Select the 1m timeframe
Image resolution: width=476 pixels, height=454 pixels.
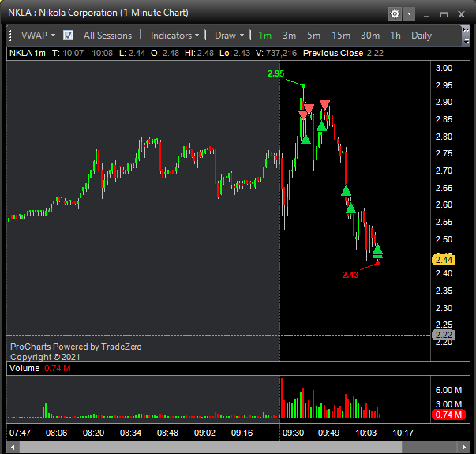tap(264, 36)
